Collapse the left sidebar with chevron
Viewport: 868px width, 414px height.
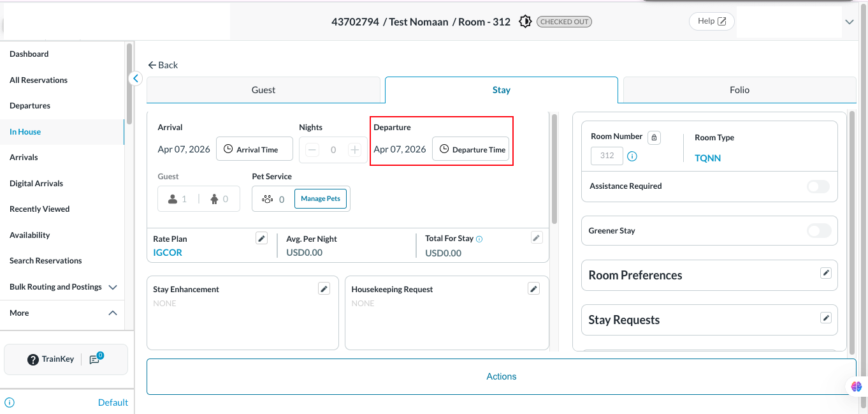(x=135, y=78)
